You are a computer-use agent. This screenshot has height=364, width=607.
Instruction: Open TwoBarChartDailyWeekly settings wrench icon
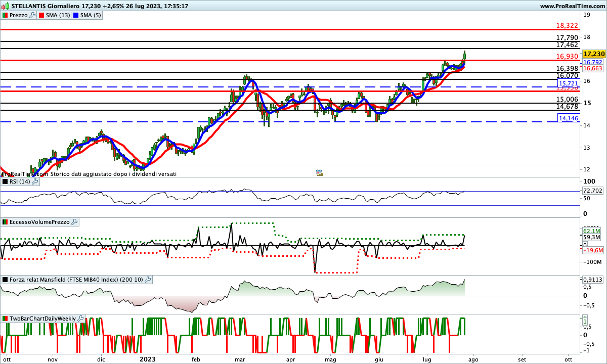click(80, 318)
